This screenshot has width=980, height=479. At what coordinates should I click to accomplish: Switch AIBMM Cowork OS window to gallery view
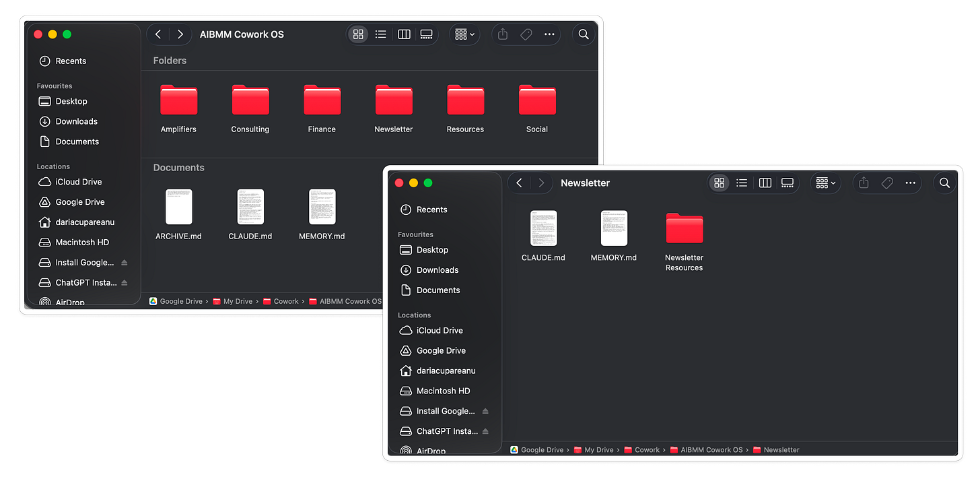point(426,34)
